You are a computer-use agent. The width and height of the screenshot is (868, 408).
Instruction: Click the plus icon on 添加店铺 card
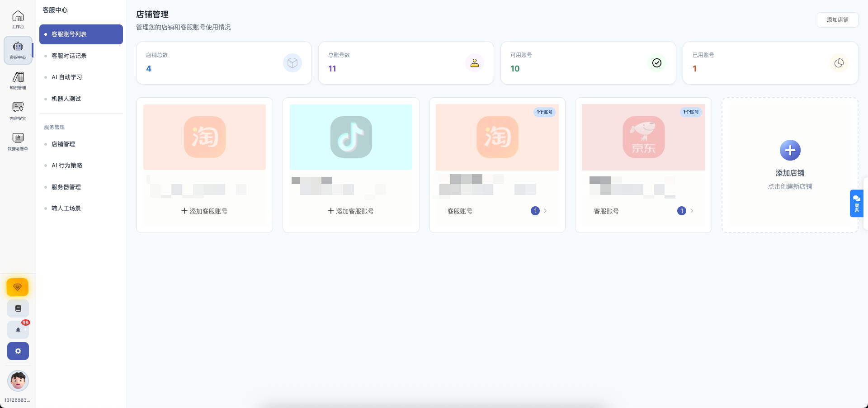click(790, 150)
